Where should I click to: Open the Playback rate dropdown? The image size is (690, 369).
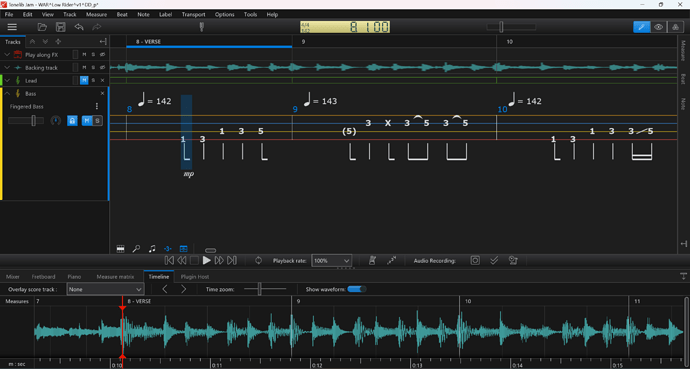332,260
